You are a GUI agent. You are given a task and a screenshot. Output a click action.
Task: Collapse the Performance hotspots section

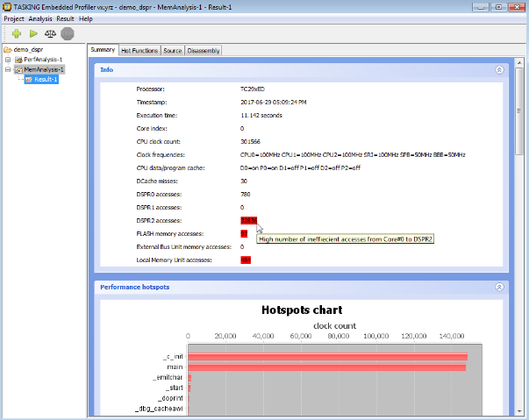(499, 287)
